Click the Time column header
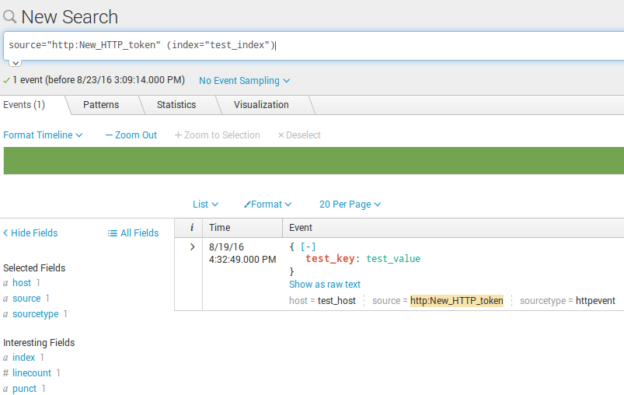Viewport: 624px width, 395px height. click(x=220, y=228)
